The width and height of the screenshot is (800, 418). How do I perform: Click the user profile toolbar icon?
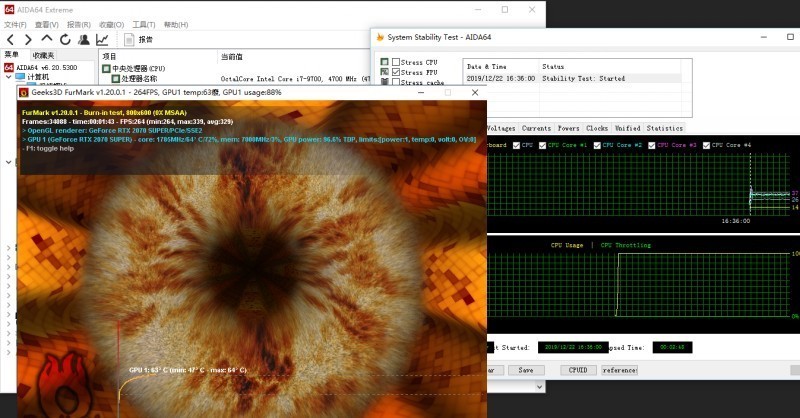83,40
